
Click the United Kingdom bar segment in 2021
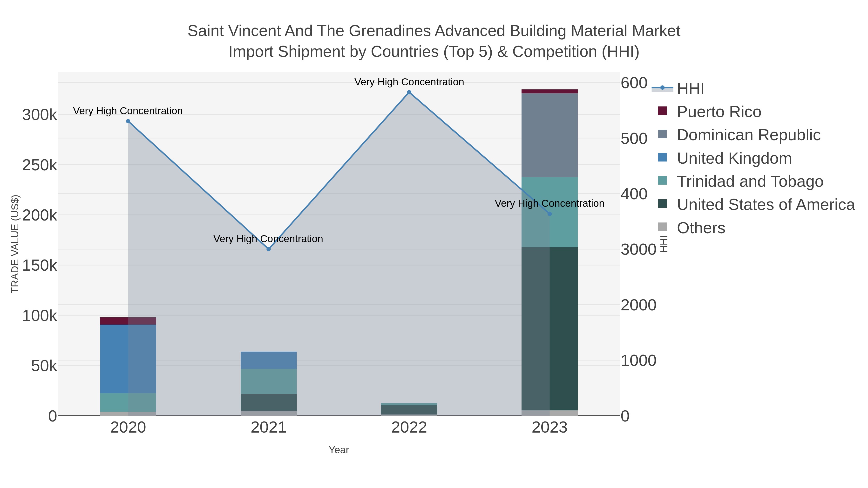coord(269,360)
